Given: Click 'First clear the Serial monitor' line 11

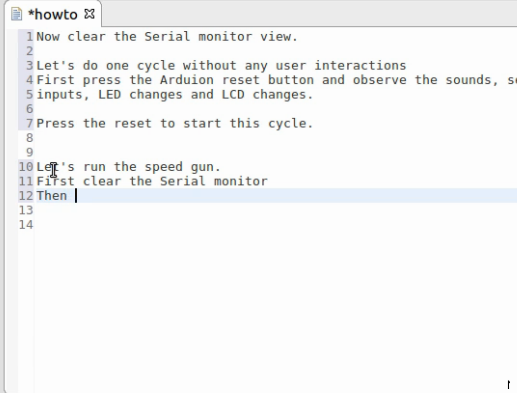Looking at the screenshot, I should click(152, 181).
